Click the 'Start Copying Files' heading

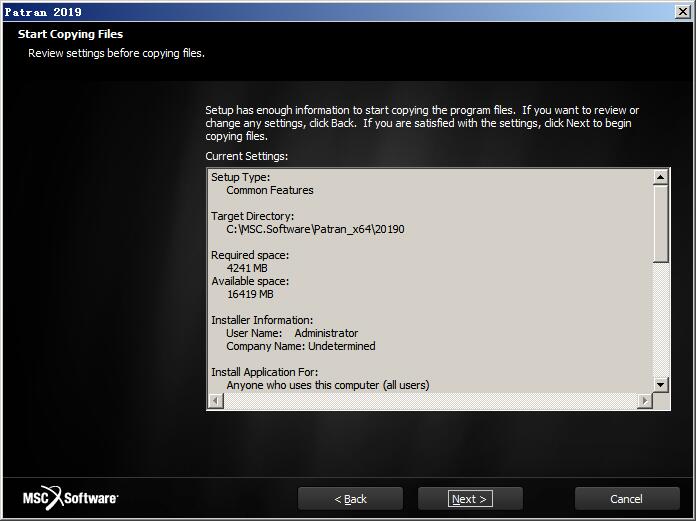coord(70,34)
